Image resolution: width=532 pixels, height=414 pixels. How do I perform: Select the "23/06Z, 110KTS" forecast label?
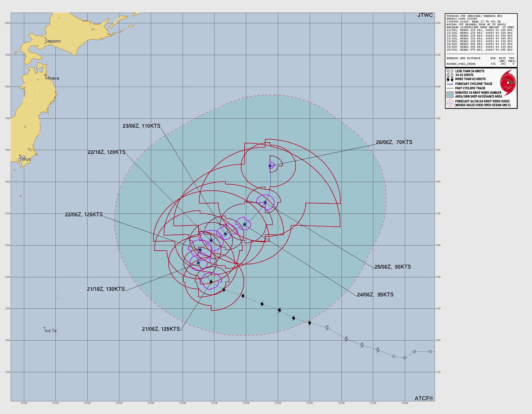pyautogui.click(x=141, y=126)
